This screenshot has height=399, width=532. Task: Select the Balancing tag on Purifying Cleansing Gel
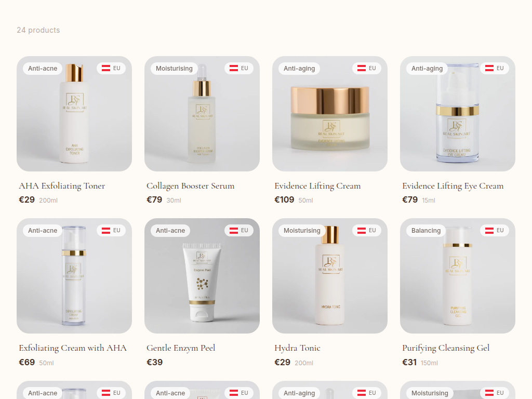pos(426,231)
